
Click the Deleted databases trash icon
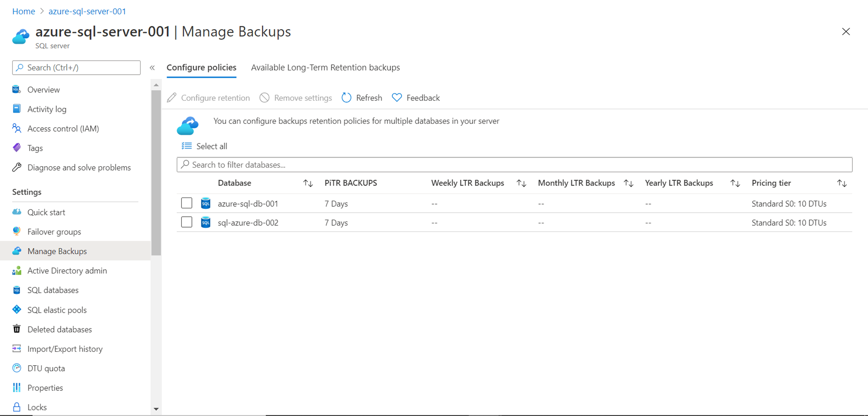[x=16, y=329]
